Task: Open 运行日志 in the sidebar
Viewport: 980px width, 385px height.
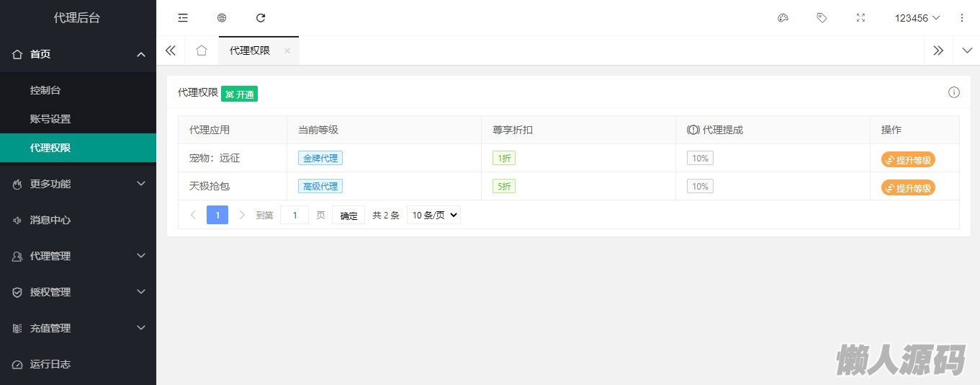Action: pyautogui.click(x=78, y=364)
